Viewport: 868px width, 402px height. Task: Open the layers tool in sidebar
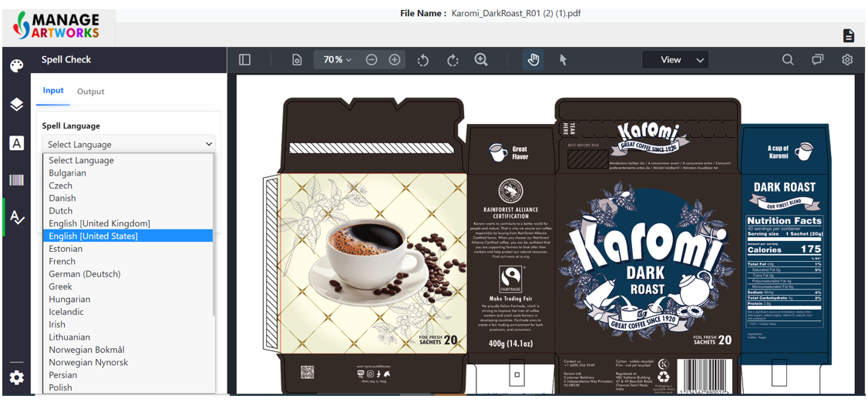tap(17, 104)
